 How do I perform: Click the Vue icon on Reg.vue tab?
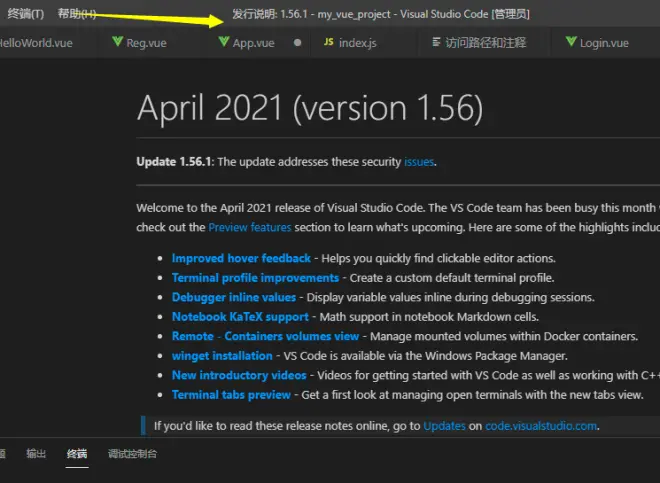[117, 41]
